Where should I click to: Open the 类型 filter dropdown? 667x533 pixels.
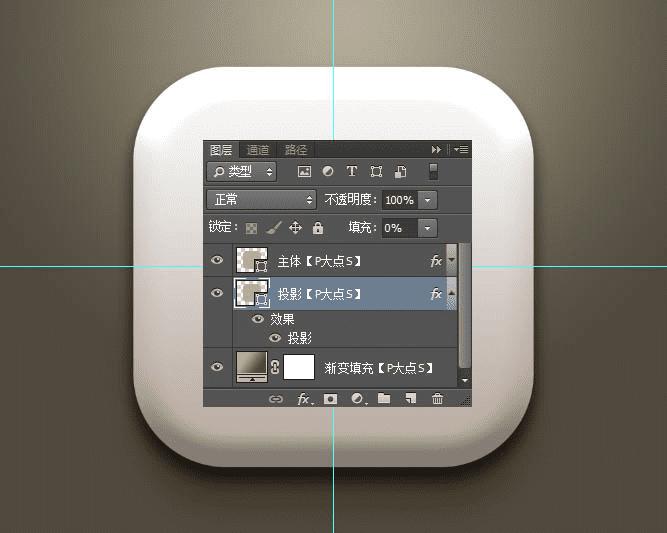242,172
